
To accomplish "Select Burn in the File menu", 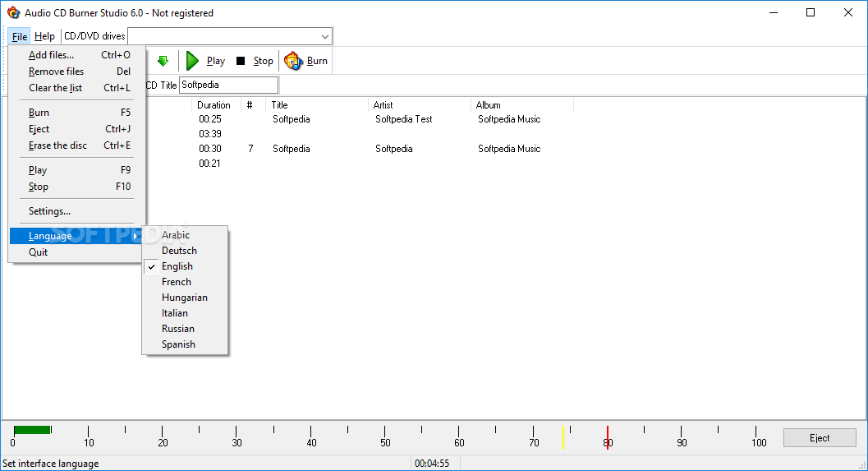I will (x=77, y=113).
